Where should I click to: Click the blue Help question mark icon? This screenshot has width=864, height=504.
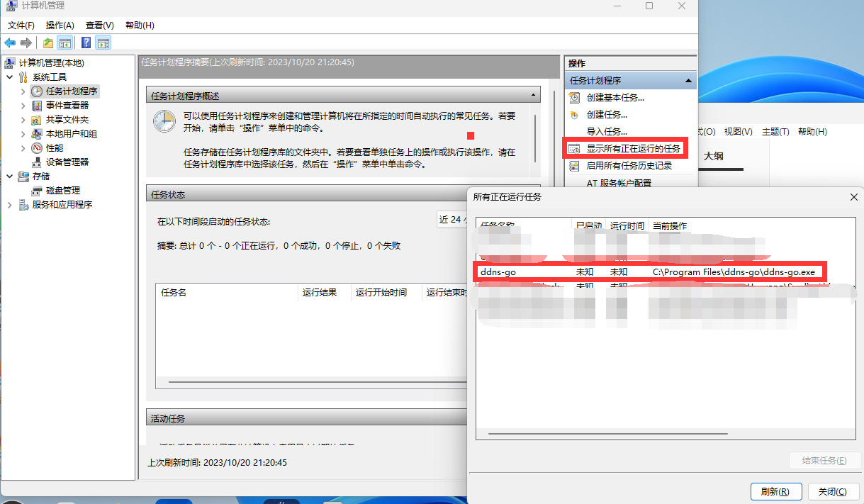click(86, 43)
